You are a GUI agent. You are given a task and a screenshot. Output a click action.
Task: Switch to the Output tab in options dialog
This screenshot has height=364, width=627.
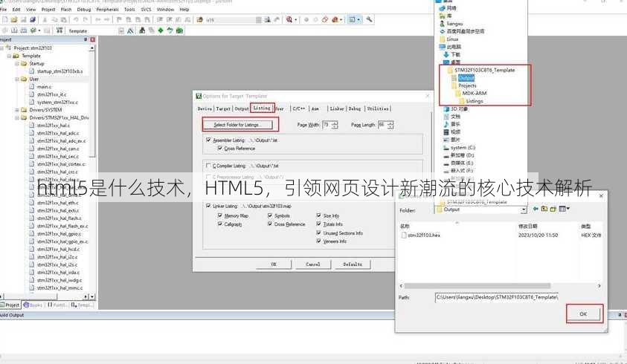tap(242, 108)
